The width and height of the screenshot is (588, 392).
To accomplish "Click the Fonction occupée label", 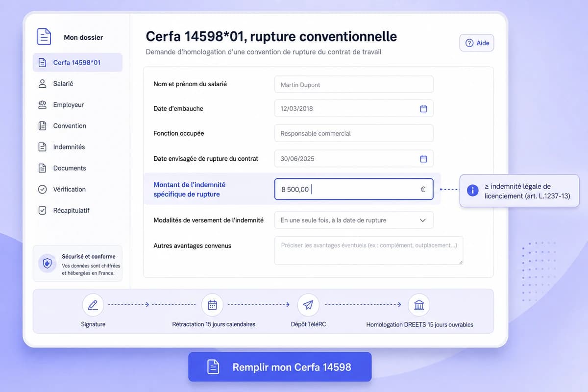I will pos(179,133).
